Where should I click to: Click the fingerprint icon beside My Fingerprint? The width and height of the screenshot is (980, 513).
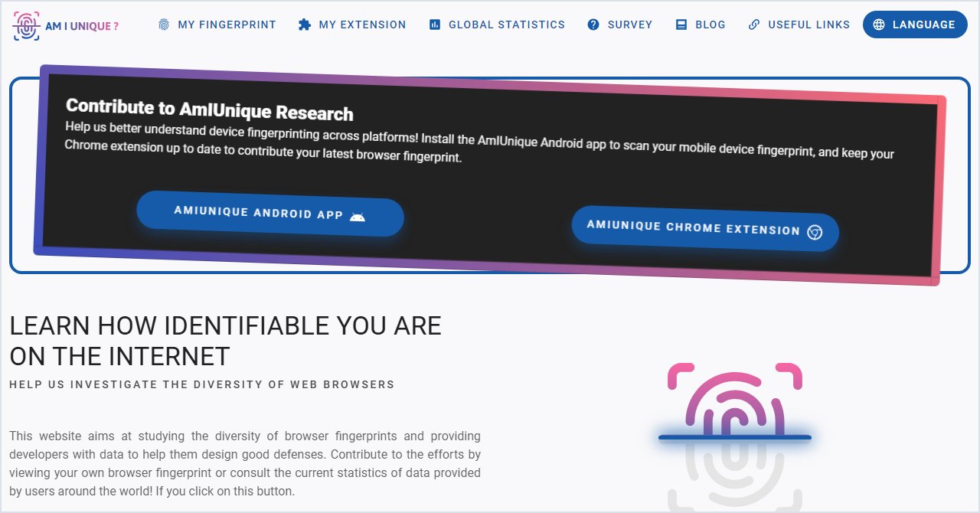tap(163, 25)
